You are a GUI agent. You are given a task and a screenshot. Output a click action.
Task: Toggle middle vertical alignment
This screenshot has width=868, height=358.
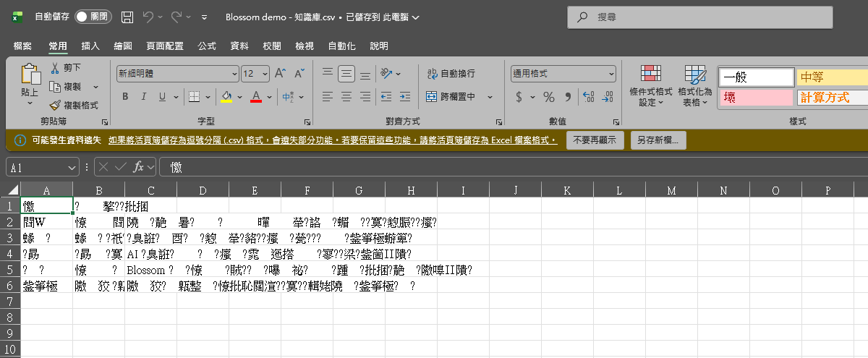tap(346, 73)
